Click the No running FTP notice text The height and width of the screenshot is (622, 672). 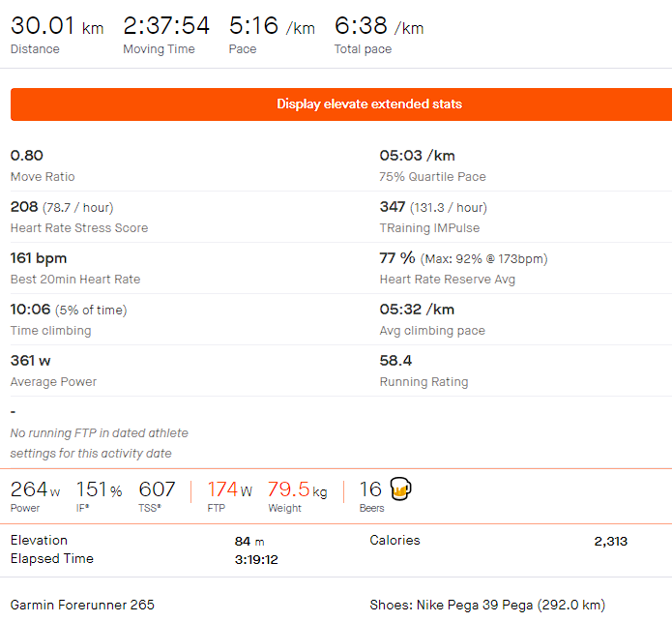click(99, 443)
